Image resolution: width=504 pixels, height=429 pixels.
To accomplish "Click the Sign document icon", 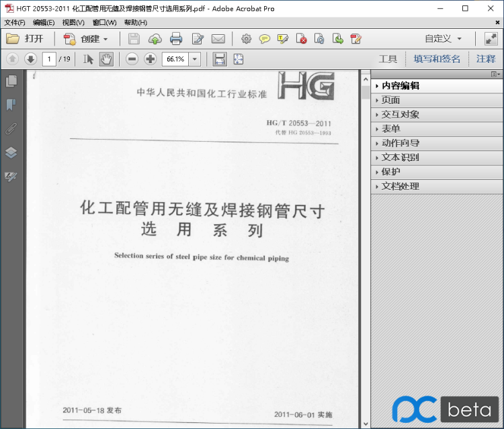I will pyautogui.click(x=355, y=39).
